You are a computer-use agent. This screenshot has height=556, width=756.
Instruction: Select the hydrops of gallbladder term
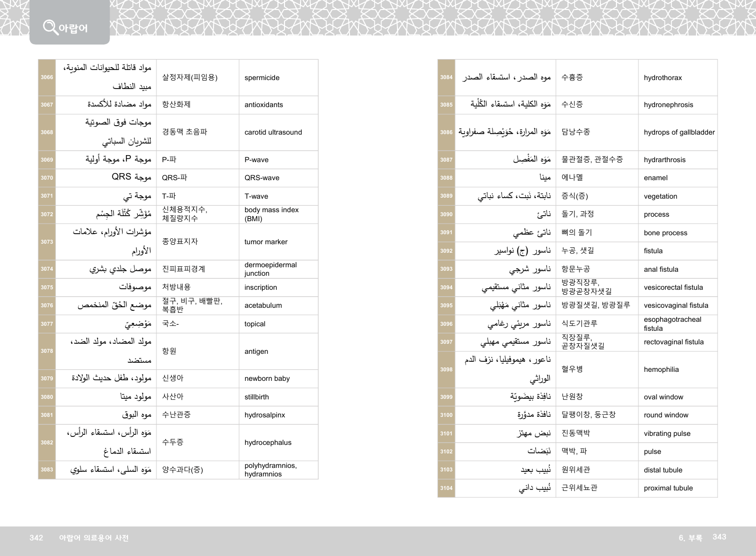point(679,133)
